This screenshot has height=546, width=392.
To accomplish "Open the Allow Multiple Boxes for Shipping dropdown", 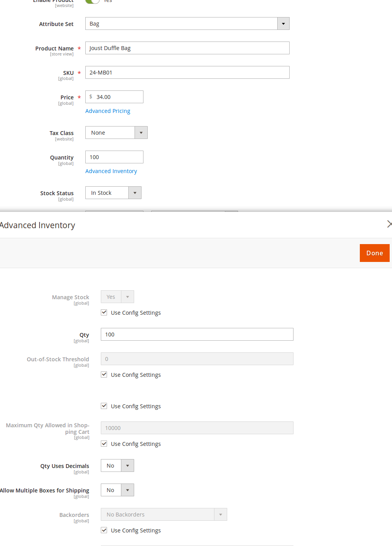I will [128, 490].
